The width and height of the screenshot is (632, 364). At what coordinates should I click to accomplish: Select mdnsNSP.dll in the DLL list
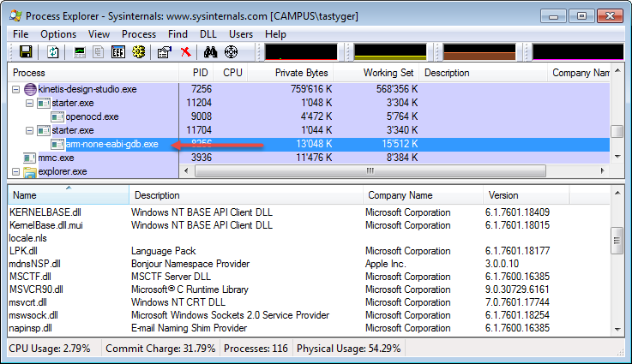(x=35, y=264)
